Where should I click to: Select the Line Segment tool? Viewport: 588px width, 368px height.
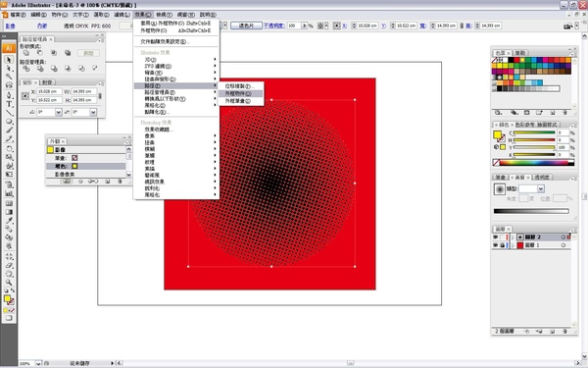pos(9,112)
